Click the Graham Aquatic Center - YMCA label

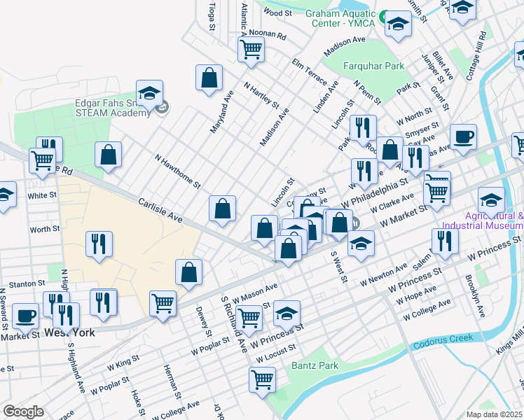tap(340, 18)
